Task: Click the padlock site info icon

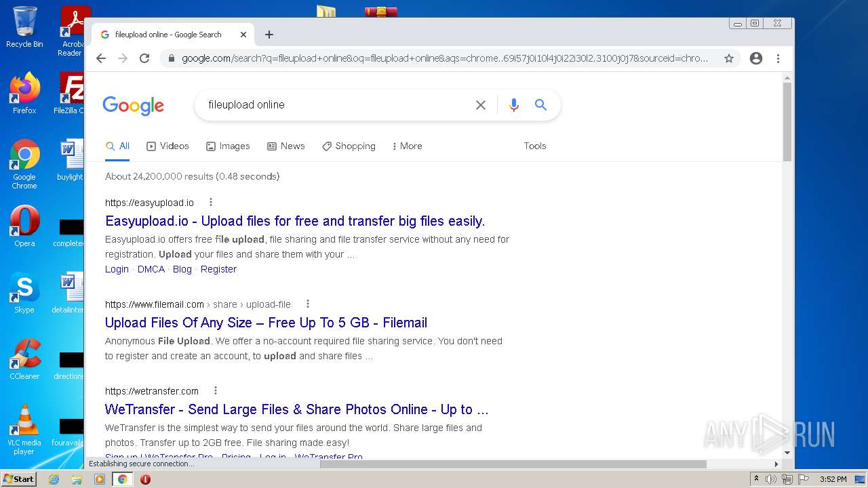Action: pos(171,58)
